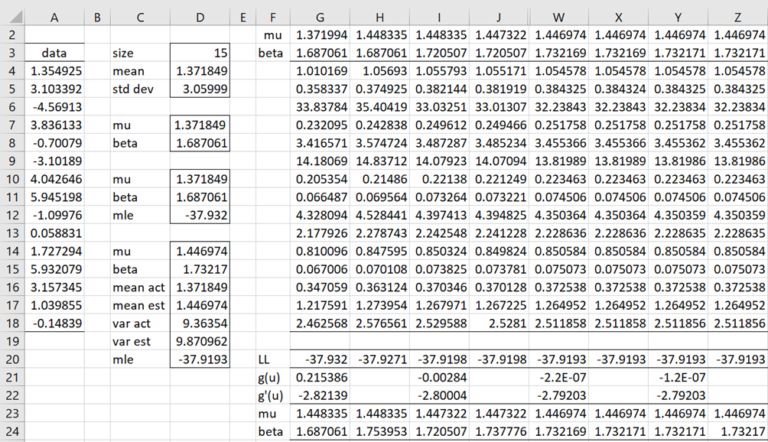Click the 'std dev' label cell
The height and width of the screenshot is (442, 768).
click(x=138, y=89)
